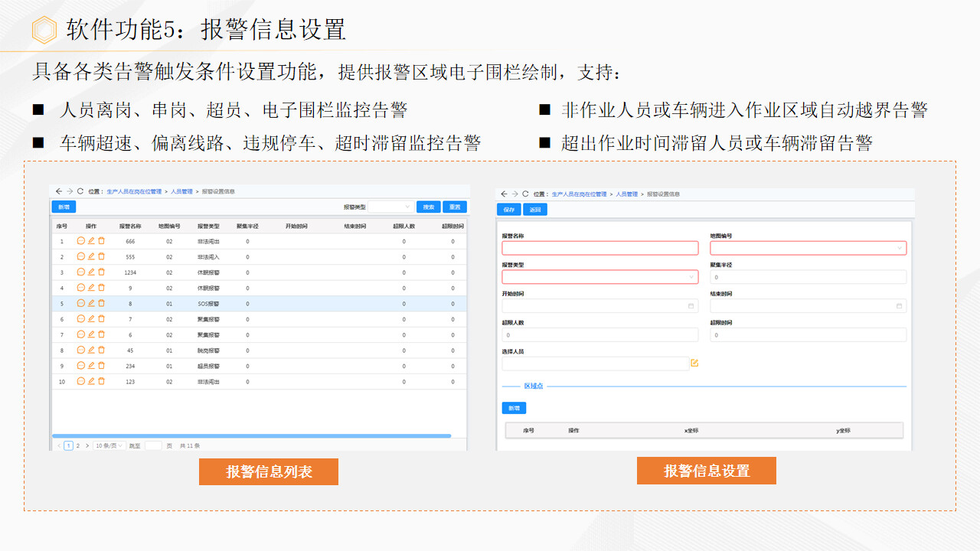
Task: Delete the alarm named 123
Action: tap(101, 381)
